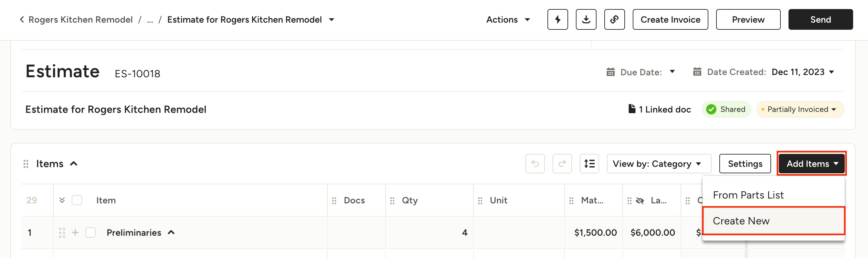Click the Create Invoice button
Image resolution: width=868 pixels, height=258 pixels.
click(670, 20)
